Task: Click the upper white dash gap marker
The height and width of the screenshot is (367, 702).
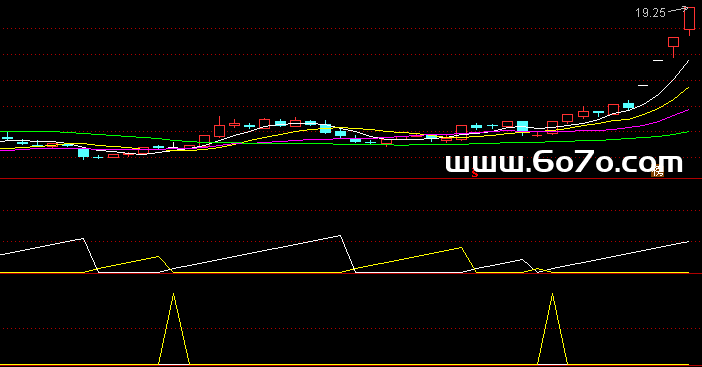Action: (658, 60)
